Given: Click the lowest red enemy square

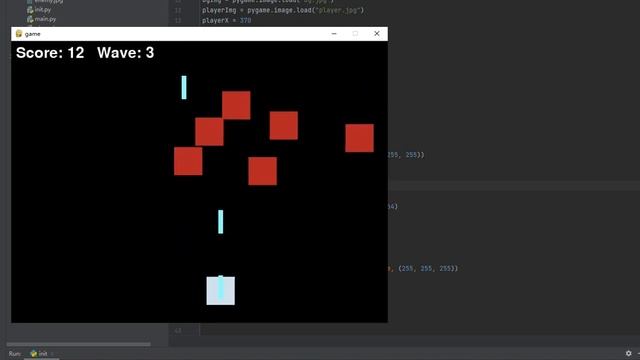Looking at the screenshot, I should click(x=262, y=171).
